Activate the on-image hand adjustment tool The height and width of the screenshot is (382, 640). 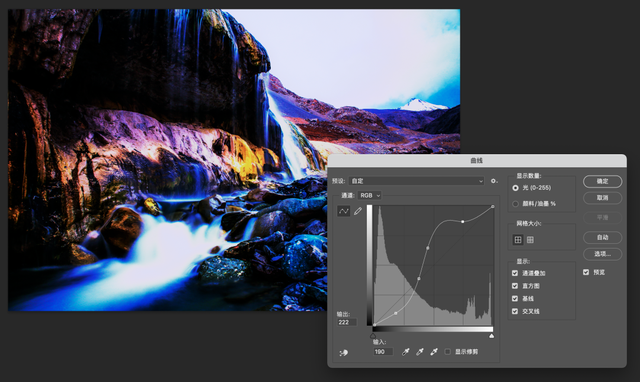click(x=343, y=353)
